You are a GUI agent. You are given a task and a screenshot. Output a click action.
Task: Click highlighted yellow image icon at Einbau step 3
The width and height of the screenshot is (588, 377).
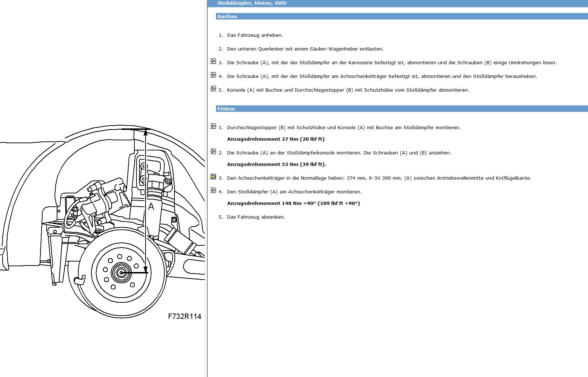213,177
